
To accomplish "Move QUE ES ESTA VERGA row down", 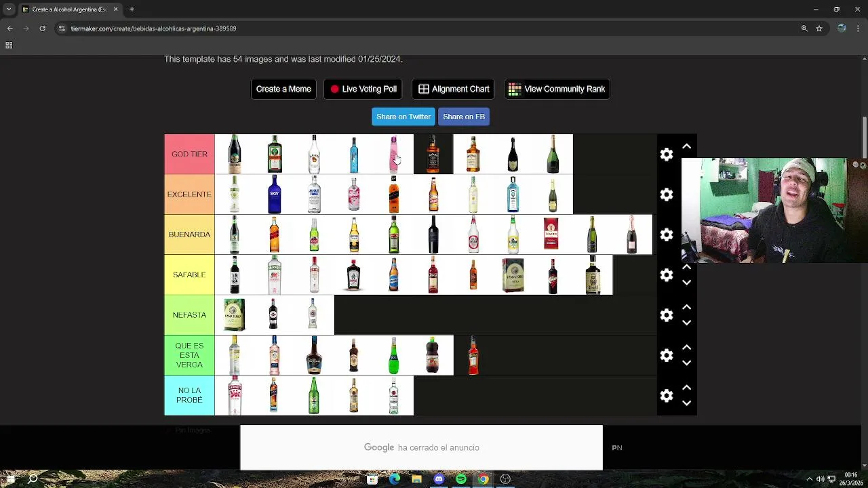I will click(x=686, y=363).
